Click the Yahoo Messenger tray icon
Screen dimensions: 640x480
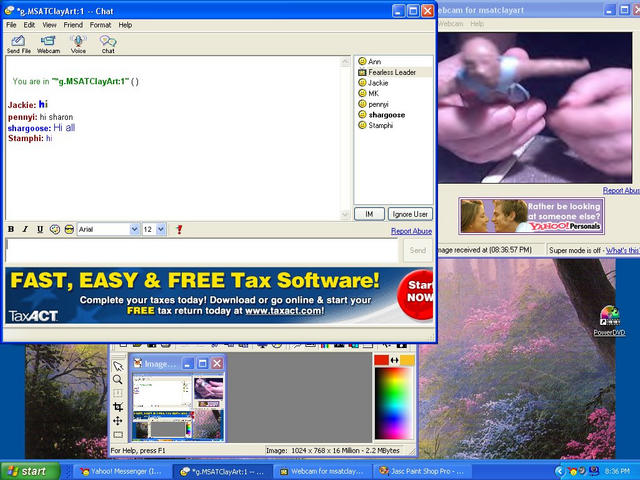572,471
